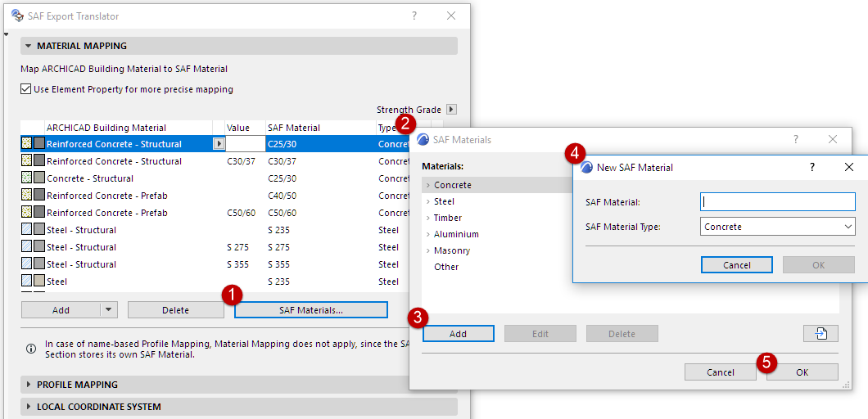Click Edit button in SAF Materials dialog
Image resolution: width=868 pixels, height=419 pixels.
(540, 334)
